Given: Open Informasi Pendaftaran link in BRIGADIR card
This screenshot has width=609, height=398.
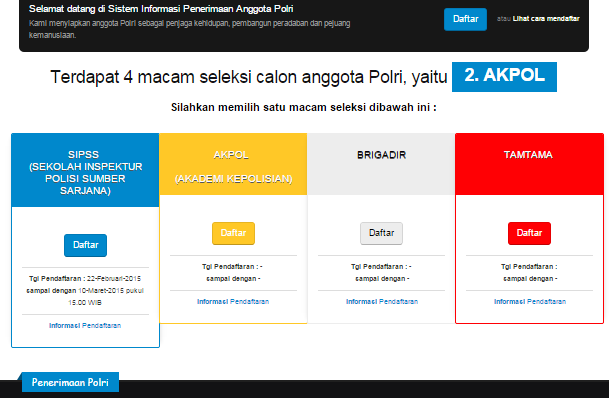Looking at the screenshot, I should click(x=382, y=301).
